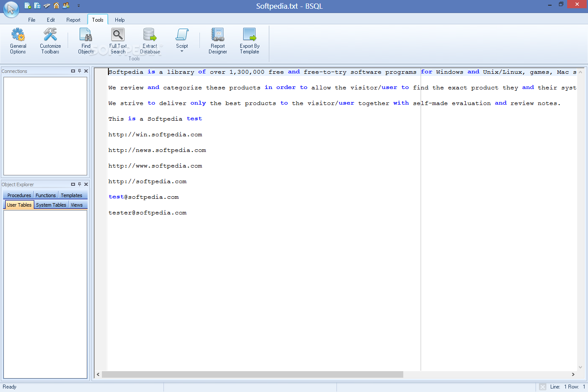
Task: Switch to the Procedures tab
Action: click(x=19, y=195)
